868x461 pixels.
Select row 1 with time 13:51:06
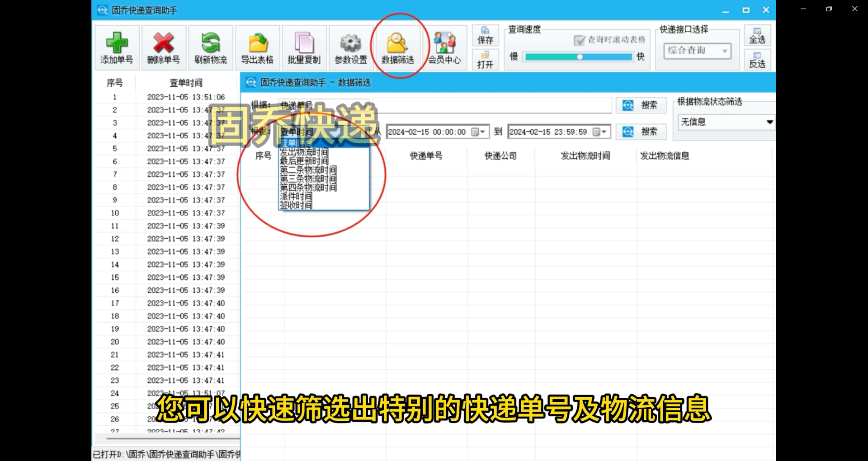click(167, 97)
